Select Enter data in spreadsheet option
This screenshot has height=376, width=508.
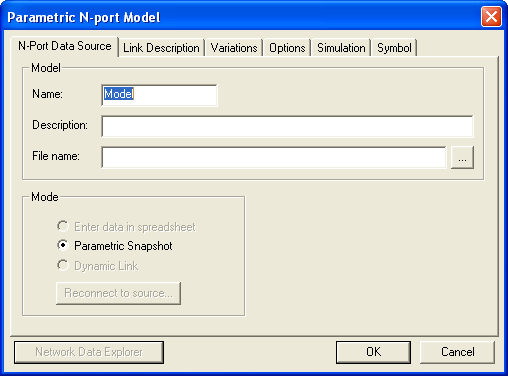pyautogui.click(x=63, y=227)
